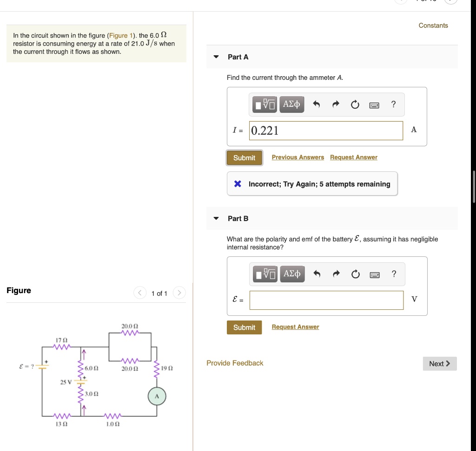Open the Constants reference
This screenshot has width=476, height=451.
433,26
